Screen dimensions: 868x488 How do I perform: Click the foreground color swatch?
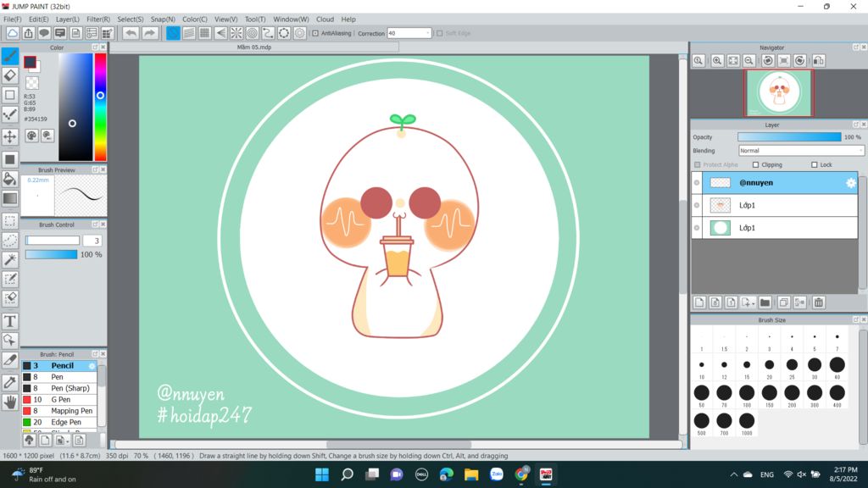[30, 62]
